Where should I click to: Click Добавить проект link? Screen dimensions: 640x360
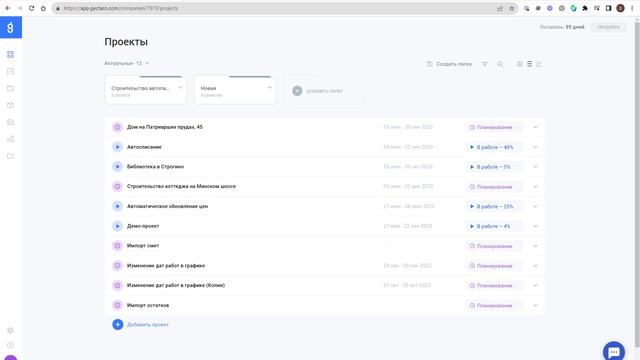tap(148, 325)
